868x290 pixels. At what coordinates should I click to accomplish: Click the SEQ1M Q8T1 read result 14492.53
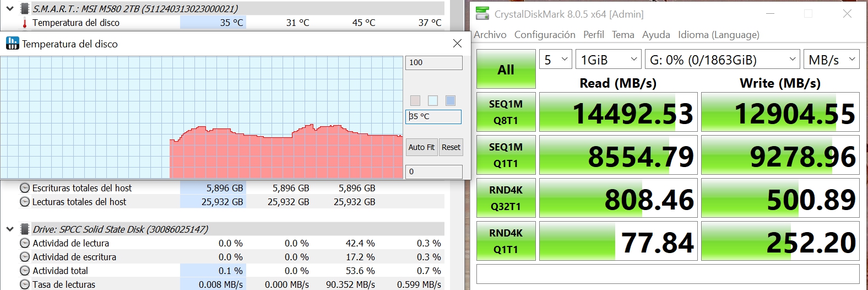tap(618, 112)
